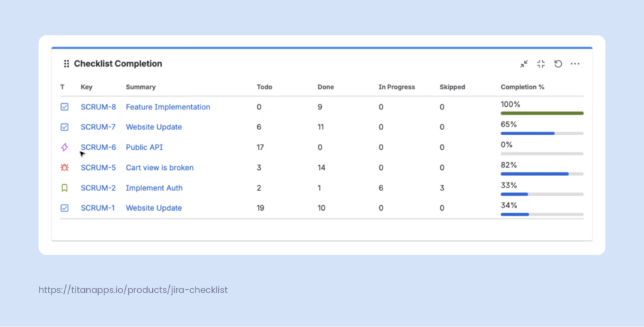Click the Checklist Completion gadget title

click(118, 64)
